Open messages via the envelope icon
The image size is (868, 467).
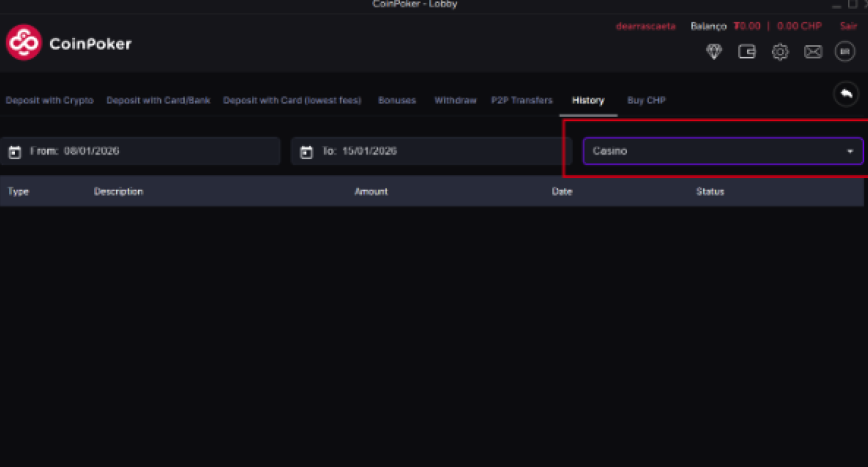point(813,52)
